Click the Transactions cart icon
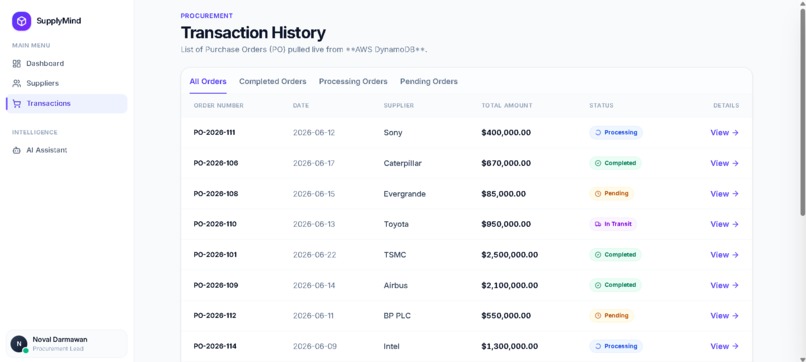 pyautogui.click(x=16, y=103)
